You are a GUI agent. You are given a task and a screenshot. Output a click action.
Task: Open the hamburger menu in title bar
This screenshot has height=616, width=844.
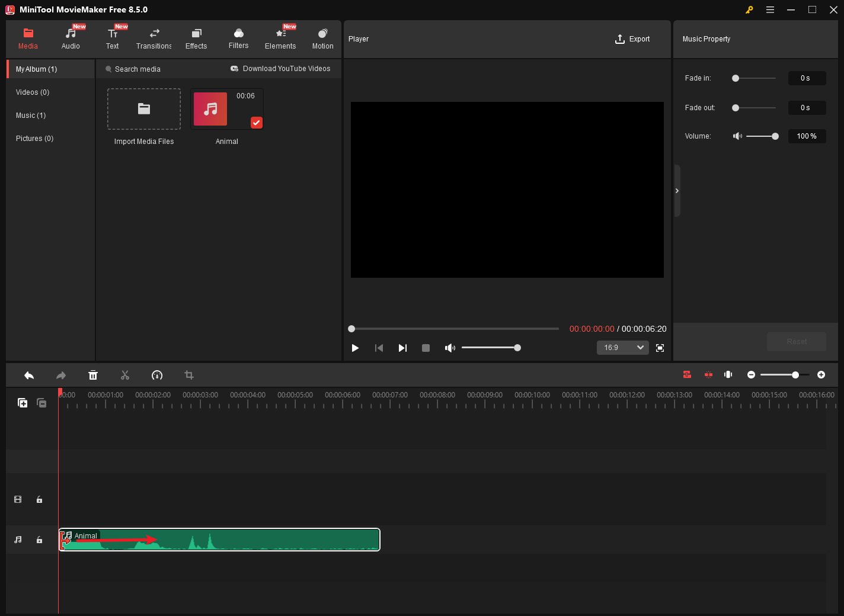point(770,9)
